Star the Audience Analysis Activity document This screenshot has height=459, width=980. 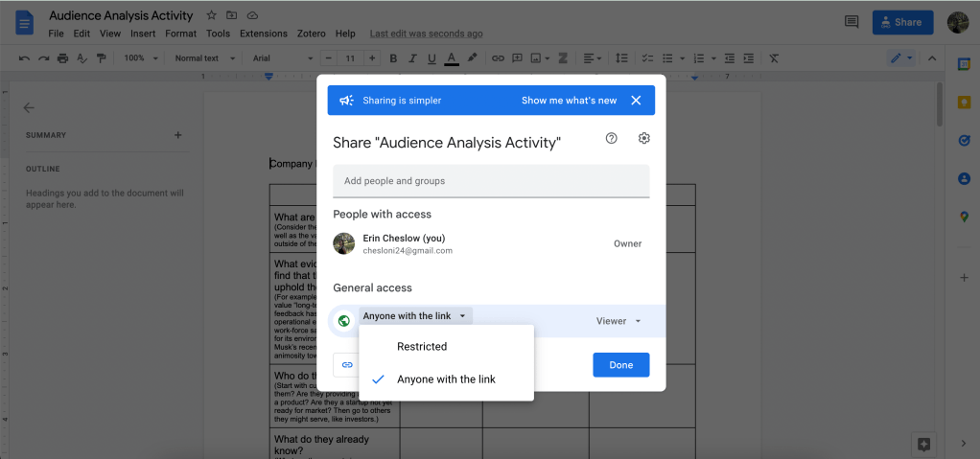(x=211, y=16)
